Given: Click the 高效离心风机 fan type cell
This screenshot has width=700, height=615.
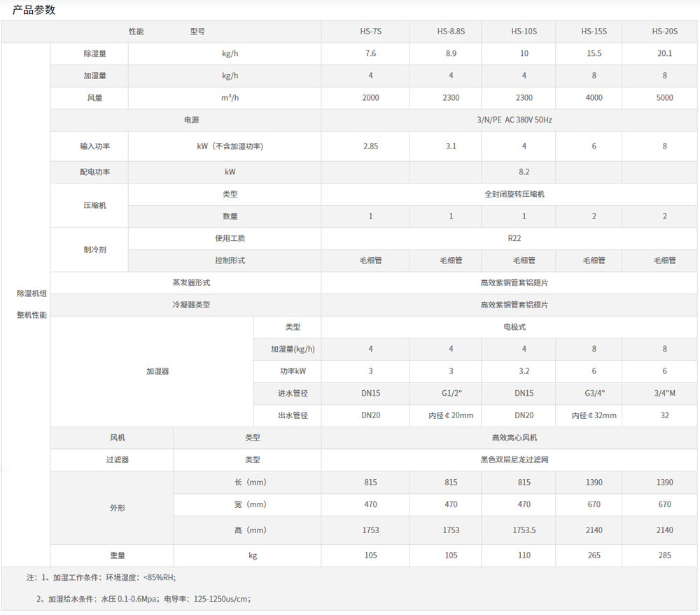Looking at the screenshot, I should 514,438.
